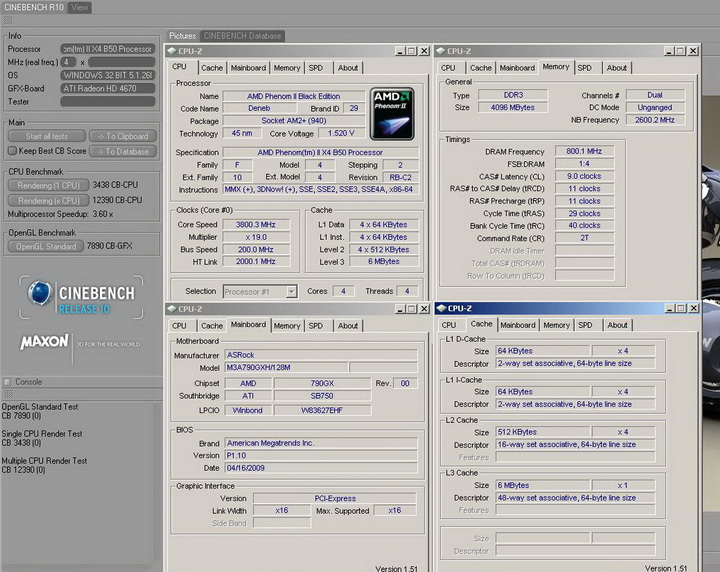Click the MAXON logo
The image size is (720, 572).
pos(45,343)
